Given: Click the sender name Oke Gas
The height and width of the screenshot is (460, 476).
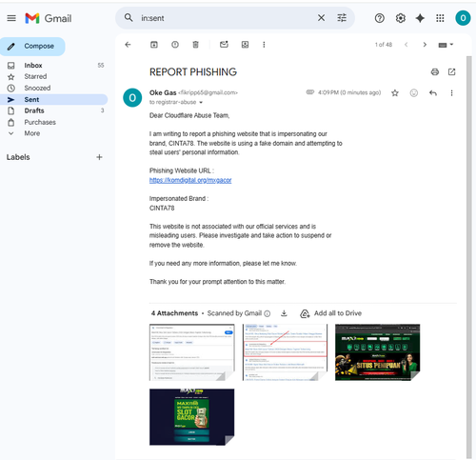Looking at the screenshot, I should (x=163, y=92).
